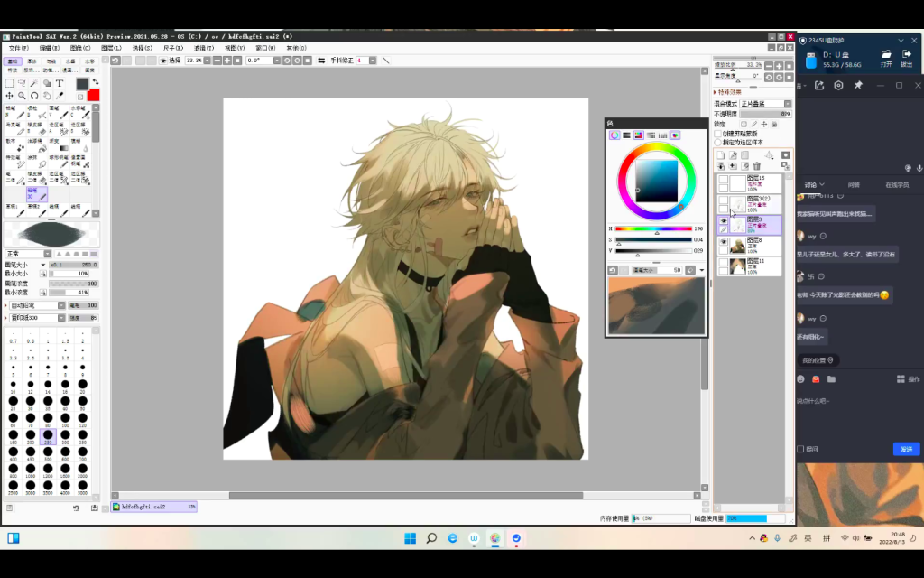Expand the 手抖修正 stabilizer dropdown
Screen dimensions: 924x578
(x=372, y=61)
